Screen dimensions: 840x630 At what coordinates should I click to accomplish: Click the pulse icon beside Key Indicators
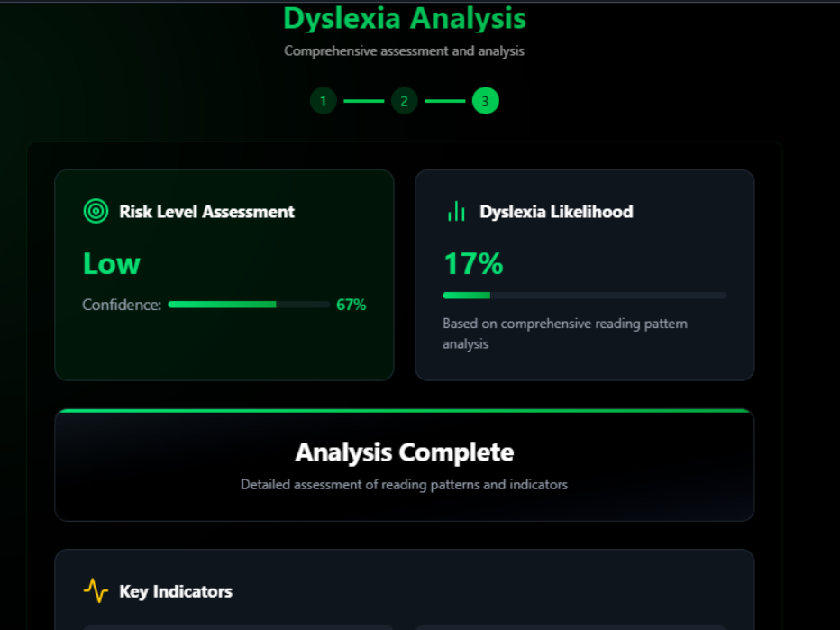click(96, 590)
